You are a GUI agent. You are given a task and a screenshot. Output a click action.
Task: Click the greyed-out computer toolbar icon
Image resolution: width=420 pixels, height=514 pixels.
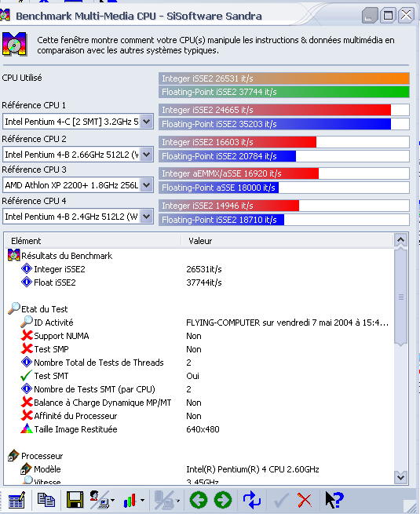(164, 500)
